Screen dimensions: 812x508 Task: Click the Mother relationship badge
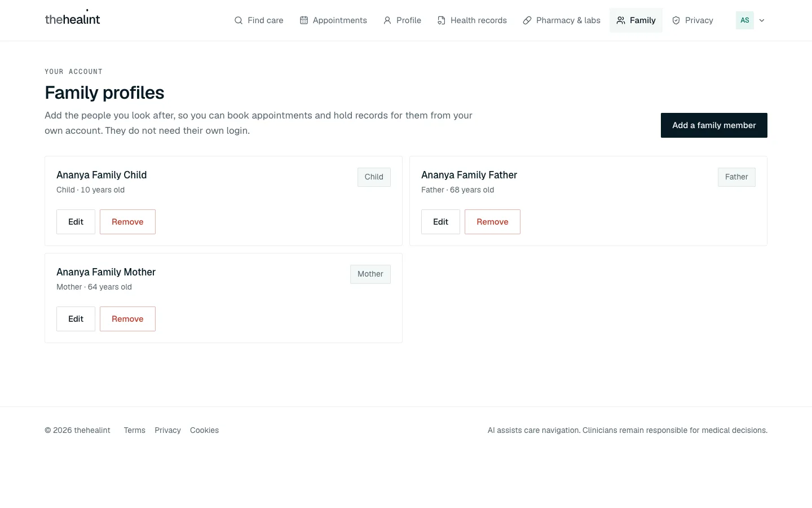[370, 274]
